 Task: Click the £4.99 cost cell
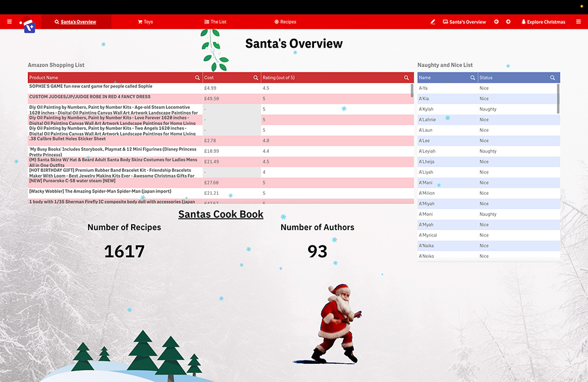[x=232, y=88]
